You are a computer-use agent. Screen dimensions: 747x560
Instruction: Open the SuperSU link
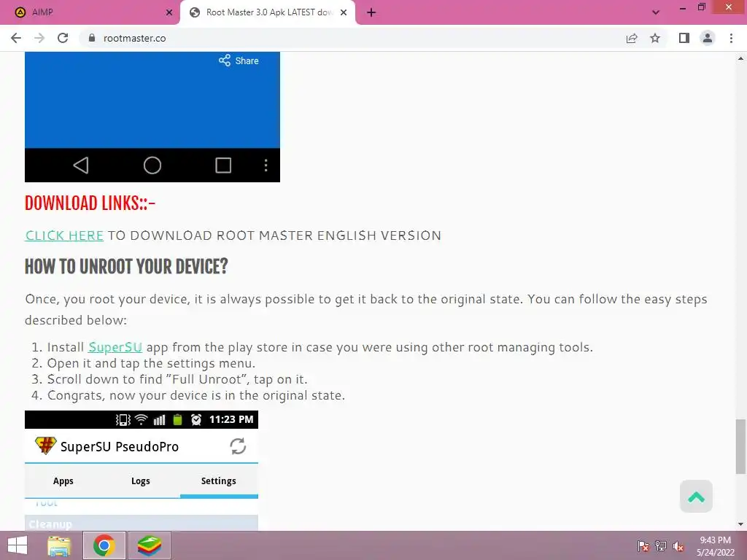(115, 347)
